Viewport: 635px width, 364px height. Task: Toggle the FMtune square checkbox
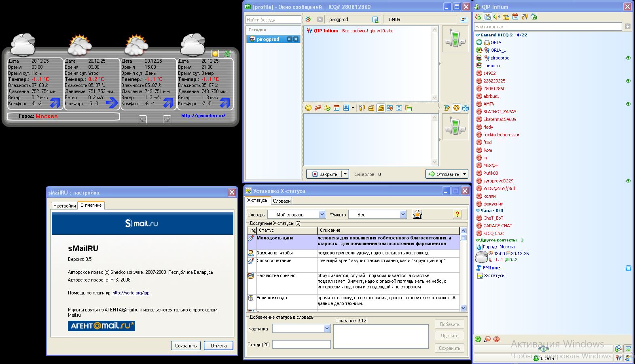click(x=629, y=268)
